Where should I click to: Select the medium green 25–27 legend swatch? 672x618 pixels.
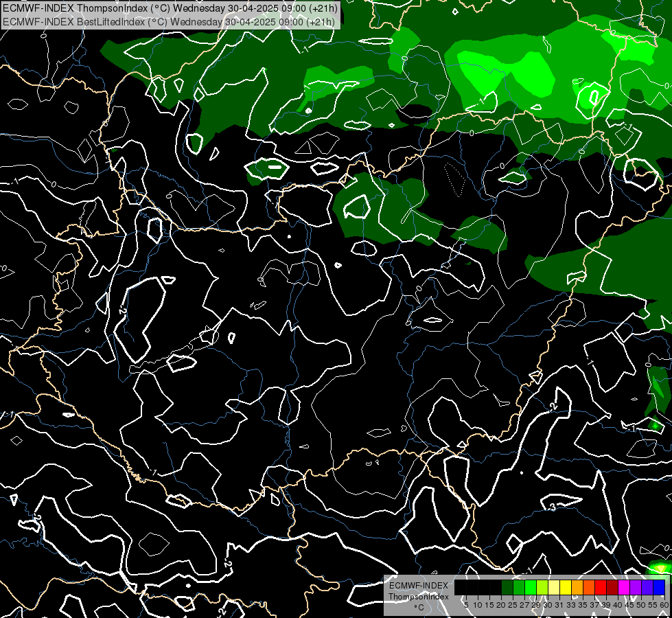pos(519,587)
